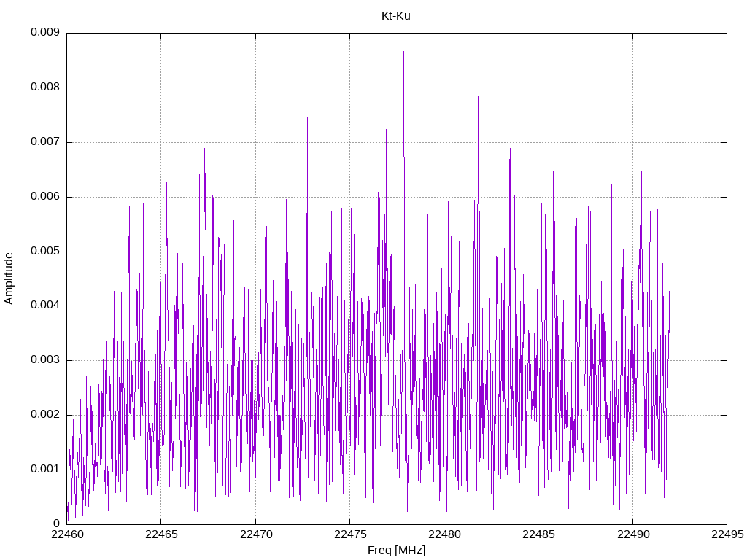
Task: Click x-axis tick label 22485
Action: [539, 534]
